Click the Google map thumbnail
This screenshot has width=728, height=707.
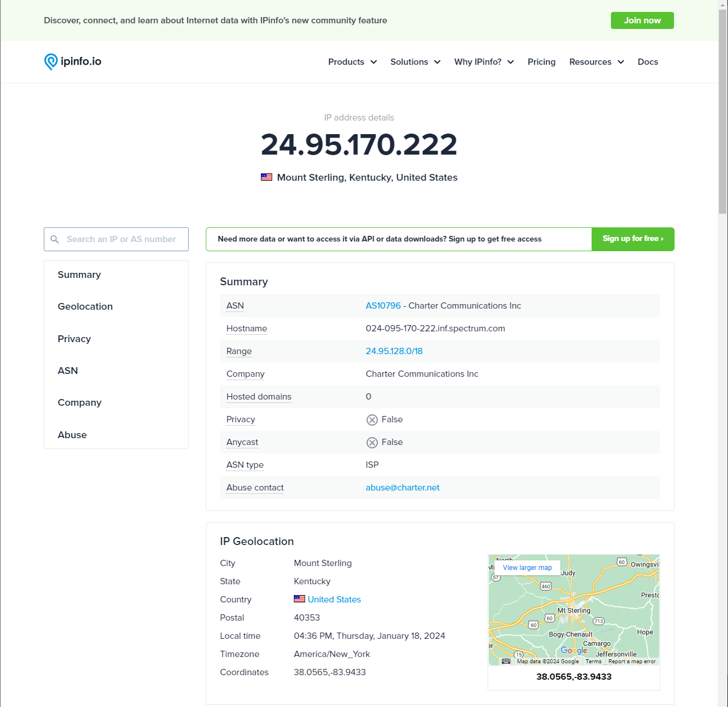coord(574,610)
